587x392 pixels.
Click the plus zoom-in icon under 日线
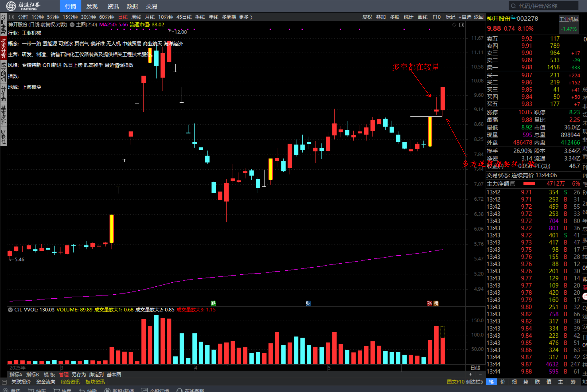(470, 374)
